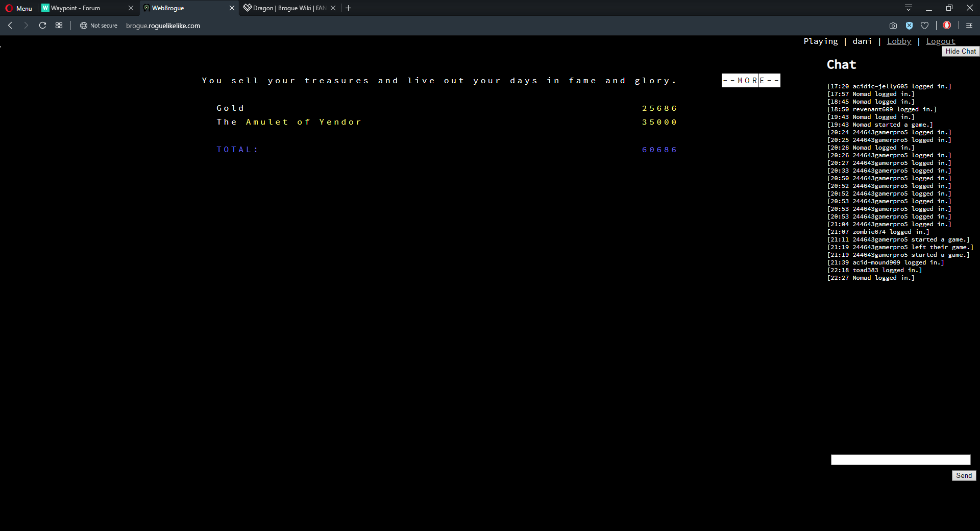The image size is (980, 531).
Task: Bookmark page with the heart icon
Action: tap(924, 26)
